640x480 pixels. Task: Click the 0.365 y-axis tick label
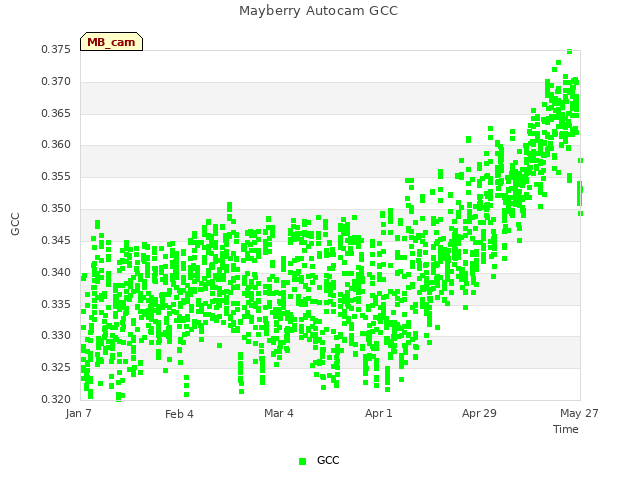(x=56, y=113)
